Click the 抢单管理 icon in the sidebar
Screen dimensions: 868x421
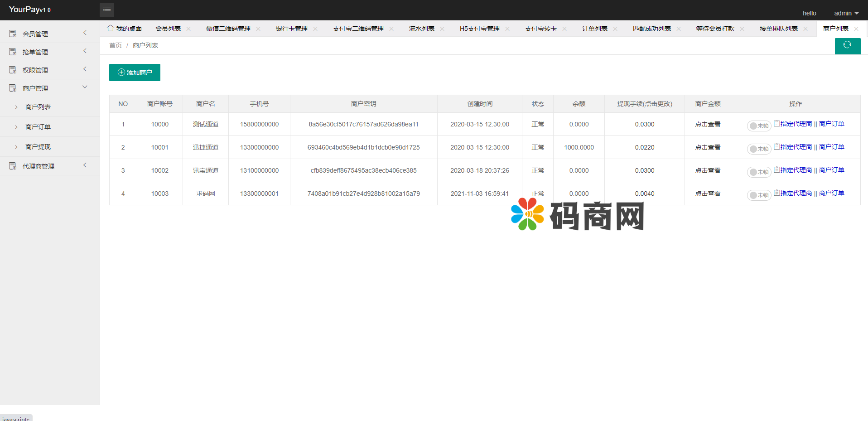12,51
